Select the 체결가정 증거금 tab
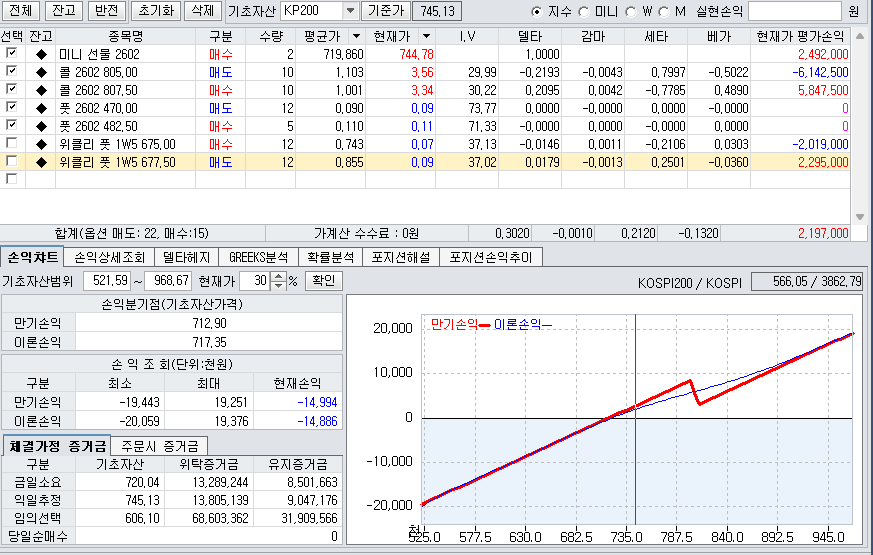Screen dimensions: 873x555 tap(57, 446)
